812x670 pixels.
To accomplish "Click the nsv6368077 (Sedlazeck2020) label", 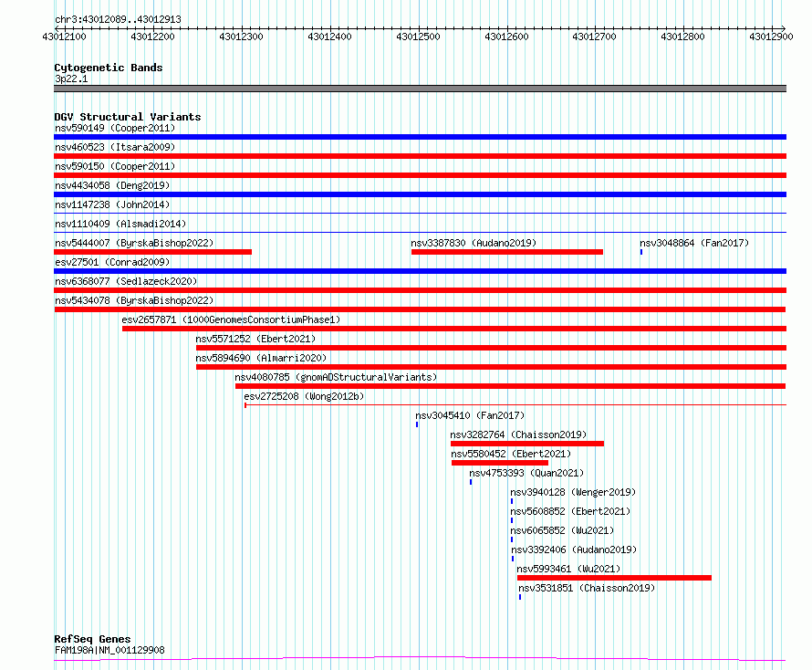I will pyautogui.click(x=126, y=281).
